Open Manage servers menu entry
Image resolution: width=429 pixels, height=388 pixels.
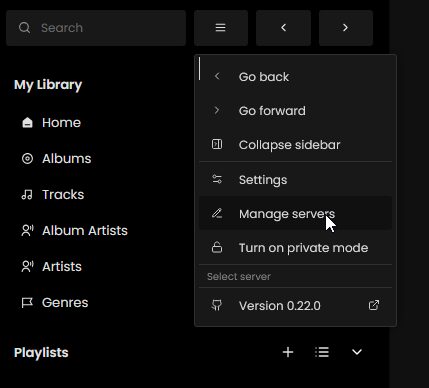pos(295,213)
